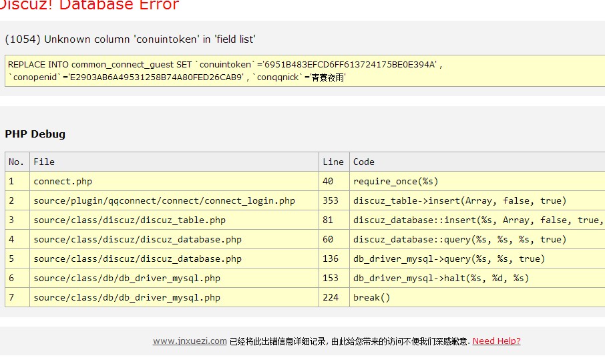
Task: Click db_driver_mysql.php cell in row 7
Action: pyautogui.click(x=174, y=297)
